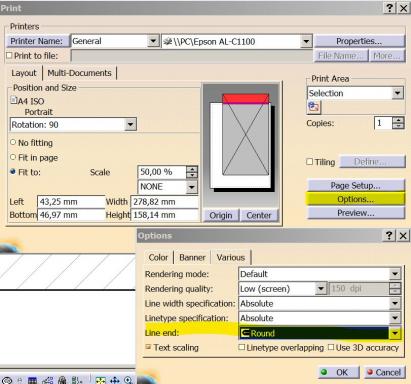Open the NONE scale preset dropdown

coord(192,187)
